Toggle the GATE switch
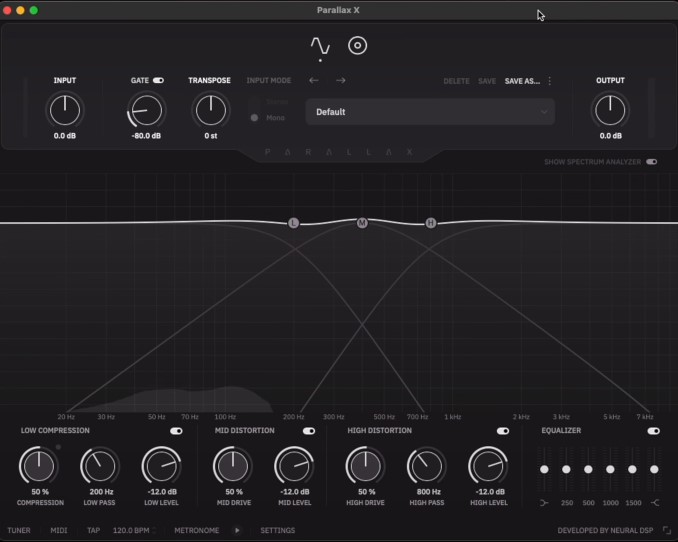This screenshot has width=678, height=542. pos(158,80)
